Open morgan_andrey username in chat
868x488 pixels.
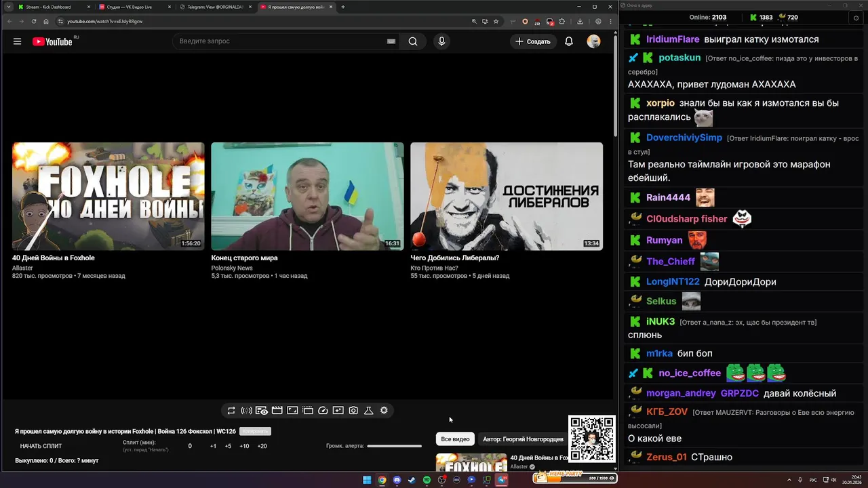coord(681,393)
